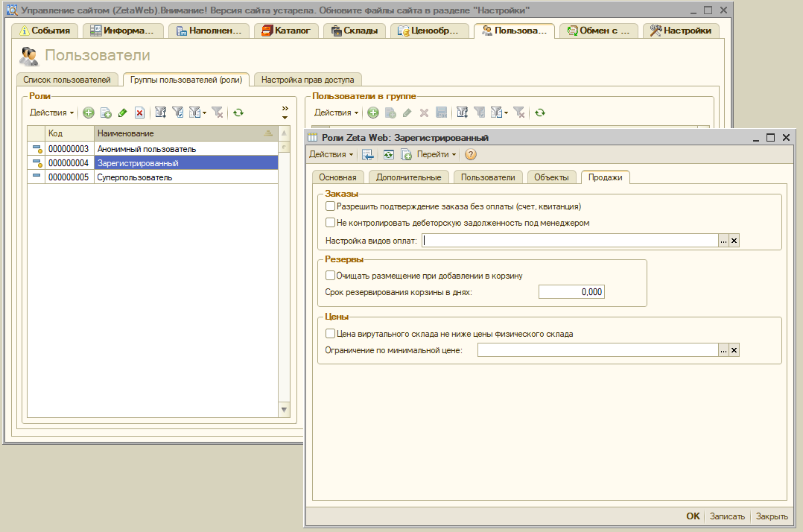Go to the Каталог tab
Image resolution: width=803 pixels, height=532 pixels.
(x=286, y=31)
